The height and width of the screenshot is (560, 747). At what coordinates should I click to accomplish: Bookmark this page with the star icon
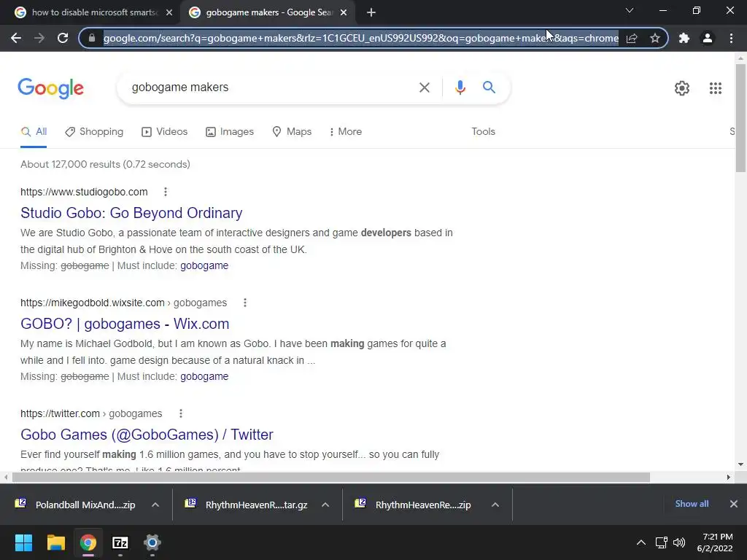click(655, 38)
